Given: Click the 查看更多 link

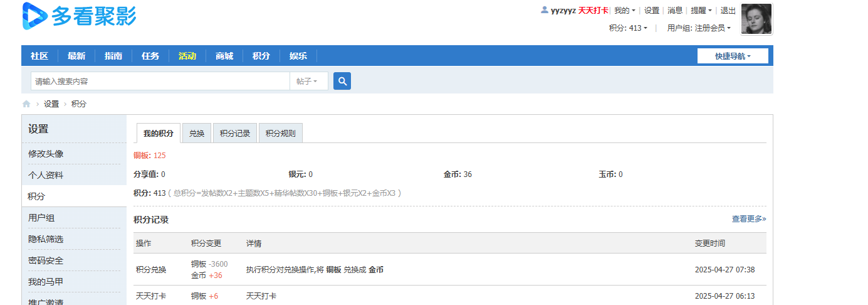Looking at the screenshot, I should coord(748,219).
